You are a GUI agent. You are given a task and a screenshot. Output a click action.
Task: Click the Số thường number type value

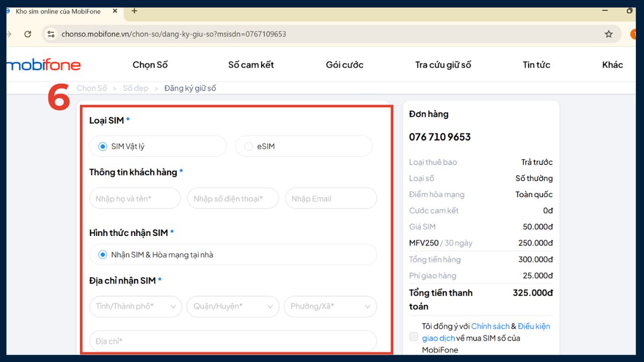(x=534, y=178)
